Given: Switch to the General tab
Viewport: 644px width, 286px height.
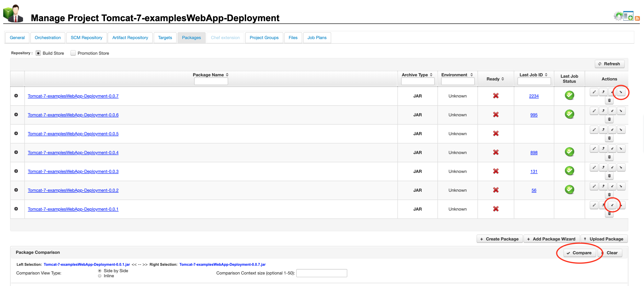Looking at the screenshot, I should (x=17, y=38).
